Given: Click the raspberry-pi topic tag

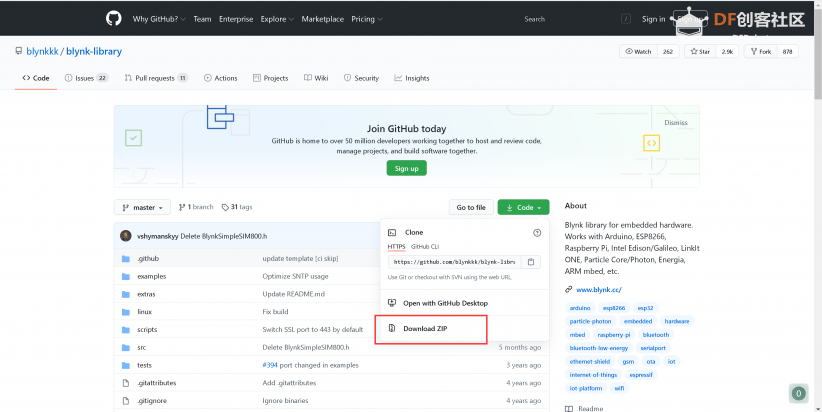Looking at the screenshot, I should pos(614,335).
